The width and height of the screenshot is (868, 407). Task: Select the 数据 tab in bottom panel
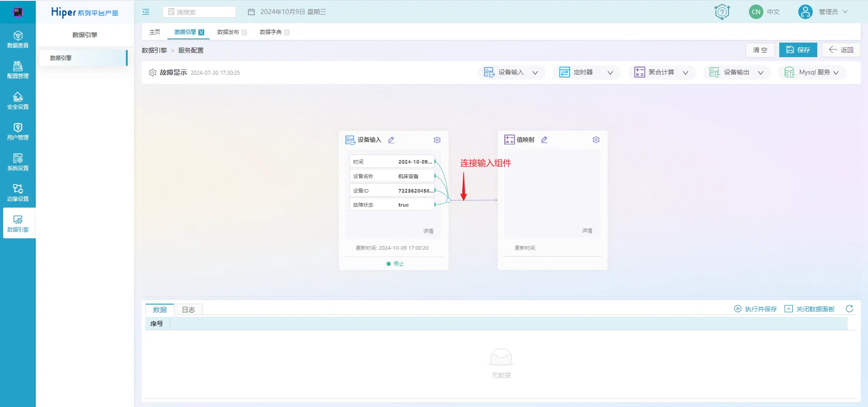pos(160,310)
